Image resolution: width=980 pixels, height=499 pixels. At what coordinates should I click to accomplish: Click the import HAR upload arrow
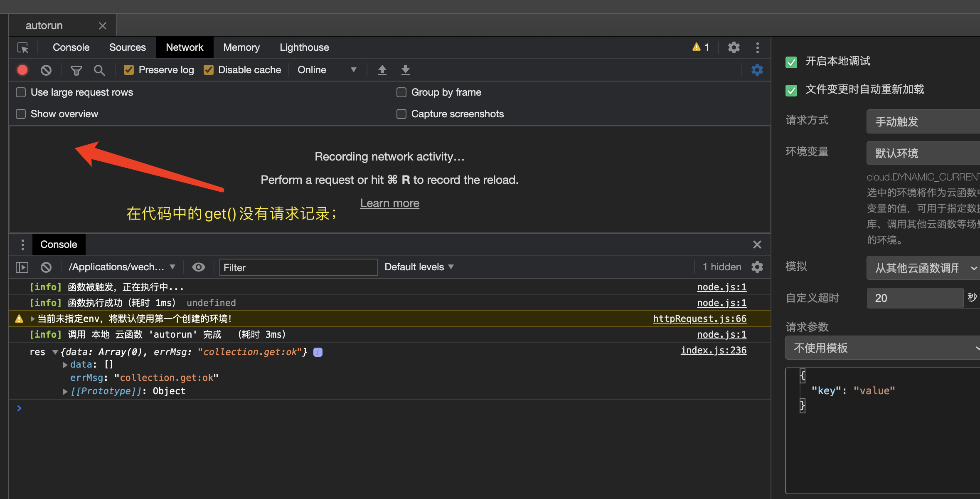point(382,70)
